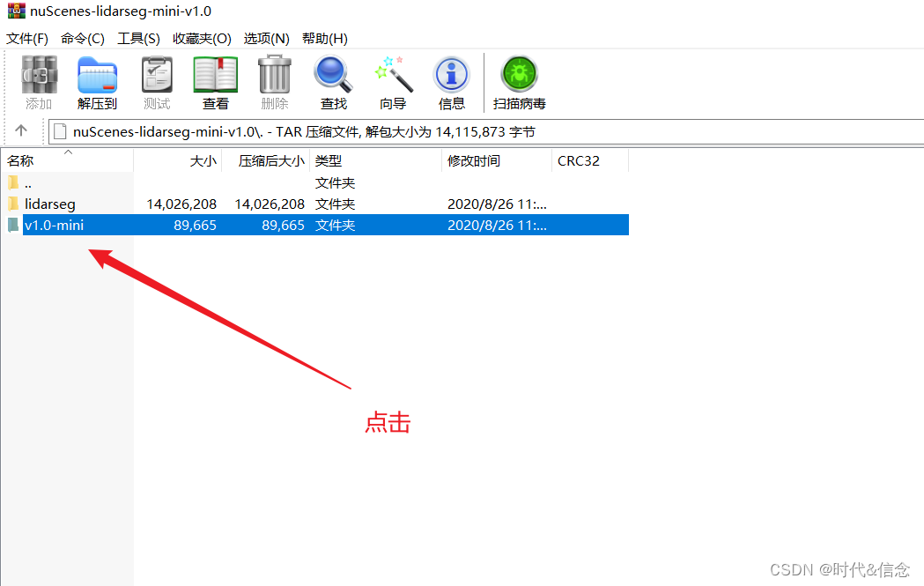The height and width of the screenshot is (586, 924).
Task: Select the '..' parent folder entry
Action: 27,184
